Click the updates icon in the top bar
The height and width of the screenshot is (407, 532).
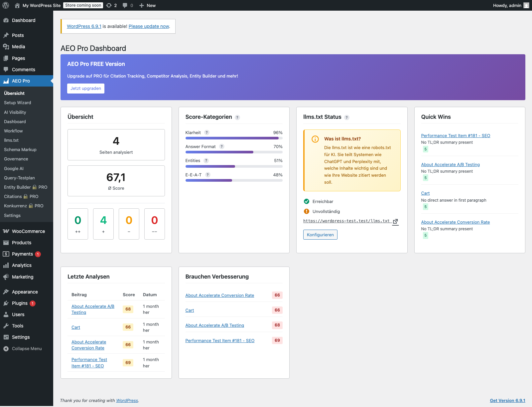click(x=109, y=5)
